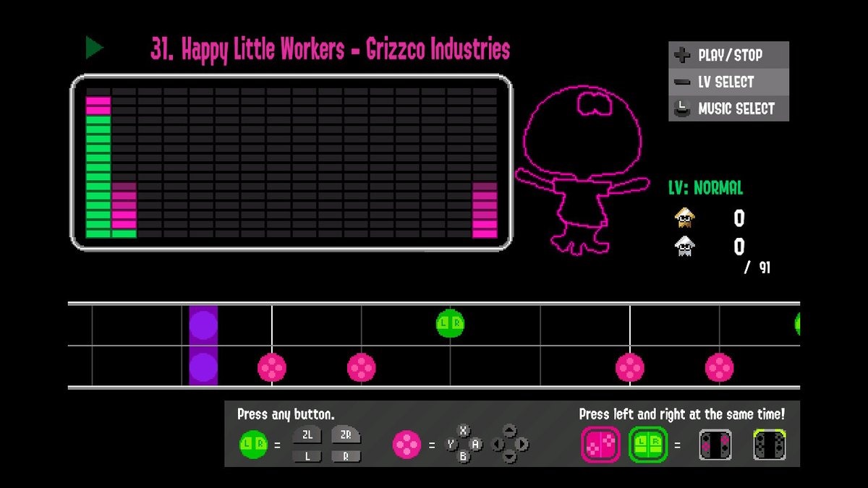Click the gold squid score icon
The width and height of the screenshot is (868, 488).
(684, 217)
